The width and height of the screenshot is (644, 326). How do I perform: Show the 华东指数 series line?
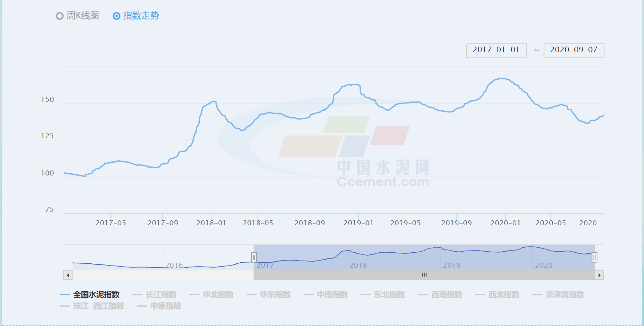275,295
